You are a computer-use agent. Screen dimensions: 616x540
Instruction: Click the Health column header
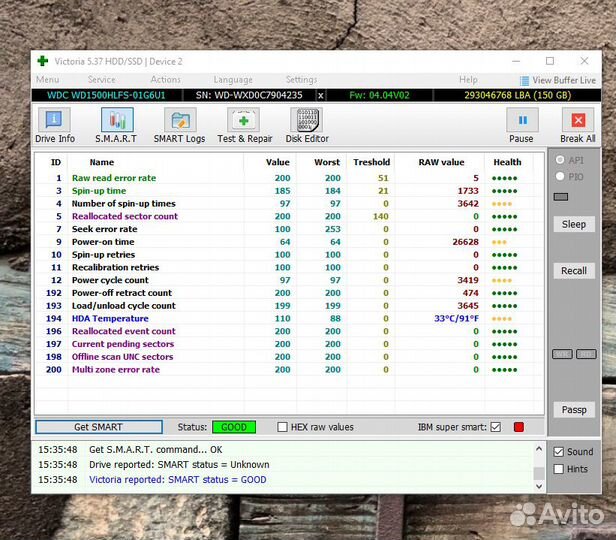click(507, 162)
